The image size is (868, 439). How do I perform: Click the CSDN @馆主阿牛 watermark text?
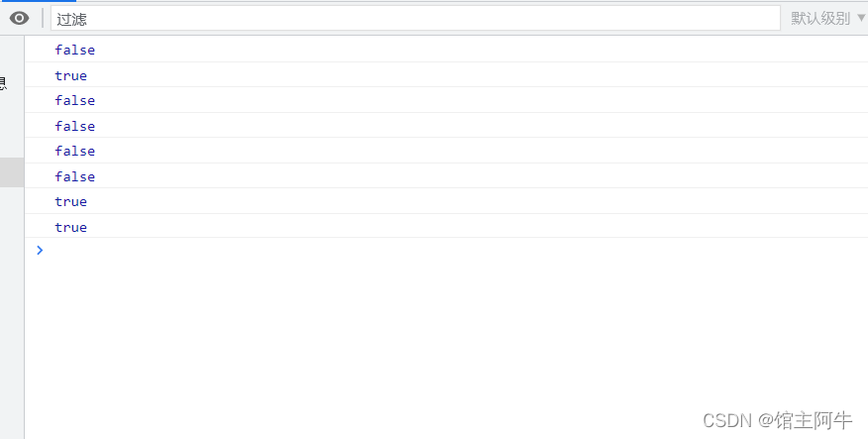pos(777,420)
